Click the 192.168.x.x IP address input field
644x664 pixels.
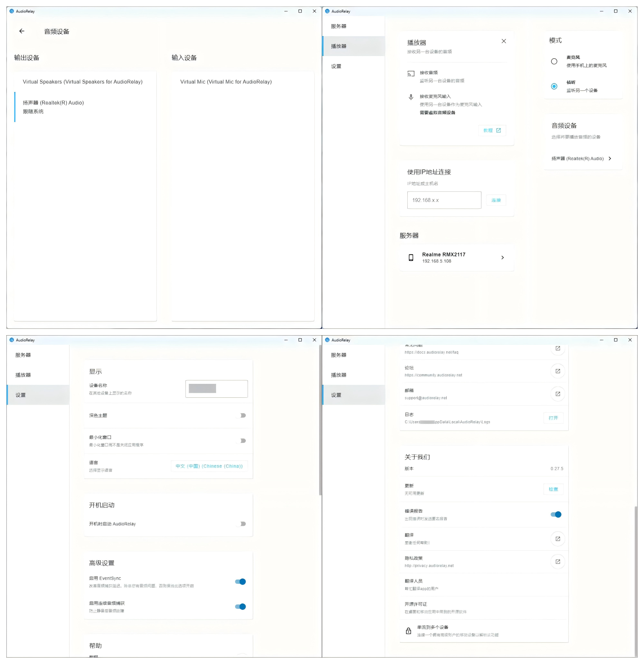pyautogui.click(x=444, y=200)
